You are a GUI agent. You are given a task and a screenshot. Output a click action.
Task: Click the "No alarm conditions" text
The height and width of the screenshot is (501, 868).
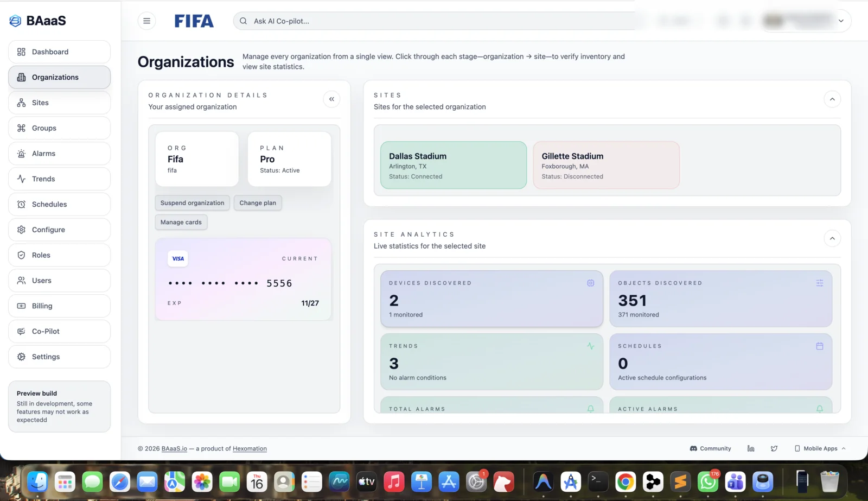coord(417,378)
